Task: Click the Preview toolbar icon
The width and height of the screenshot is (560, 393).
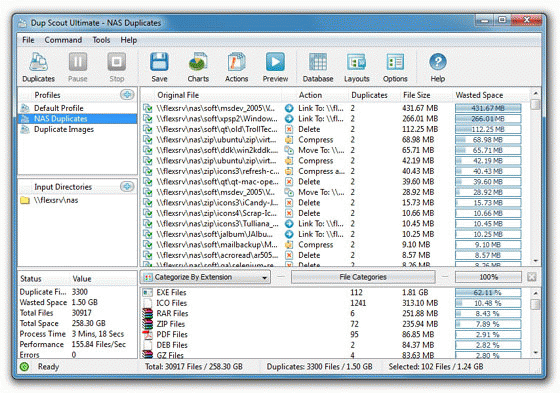Action: [x=275, y=68]
